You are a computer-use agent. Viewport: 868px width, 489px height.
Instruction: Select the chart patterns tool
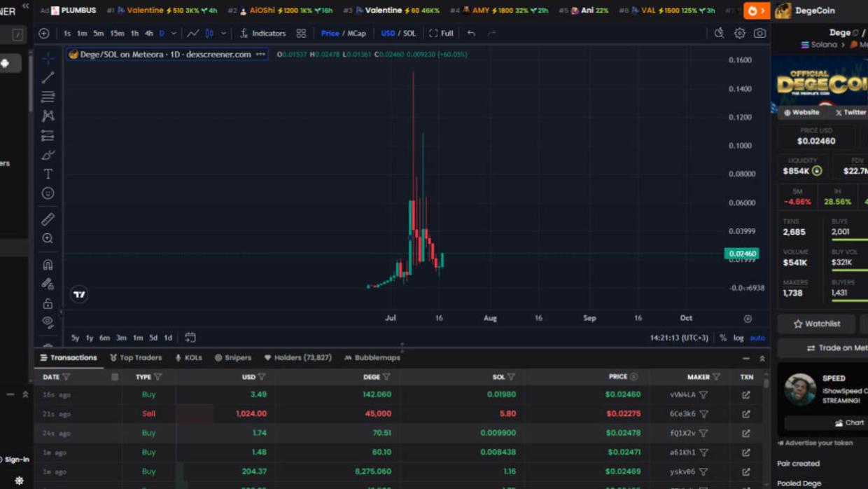pyautogui.click(x=48, y=116)
